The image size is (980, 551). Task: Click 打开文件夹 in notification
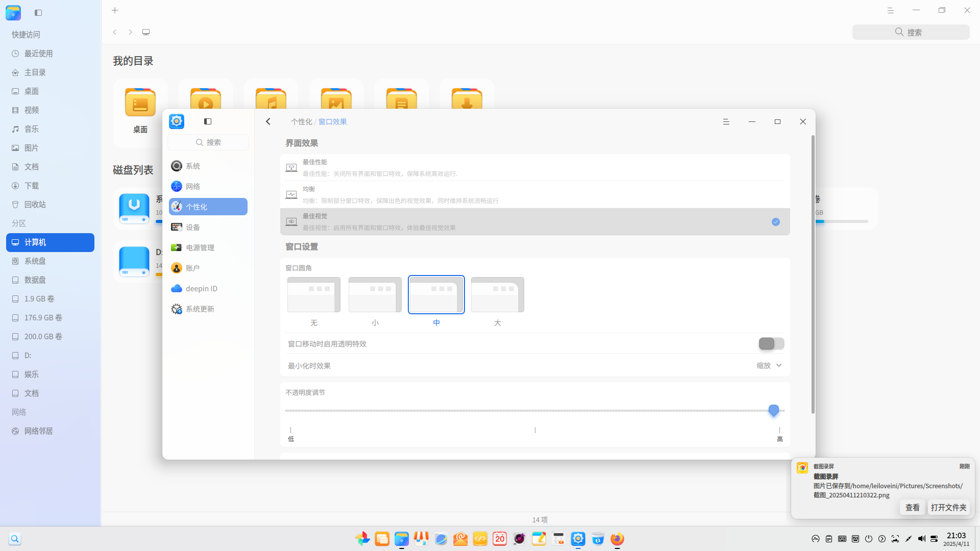coord(948,508)
